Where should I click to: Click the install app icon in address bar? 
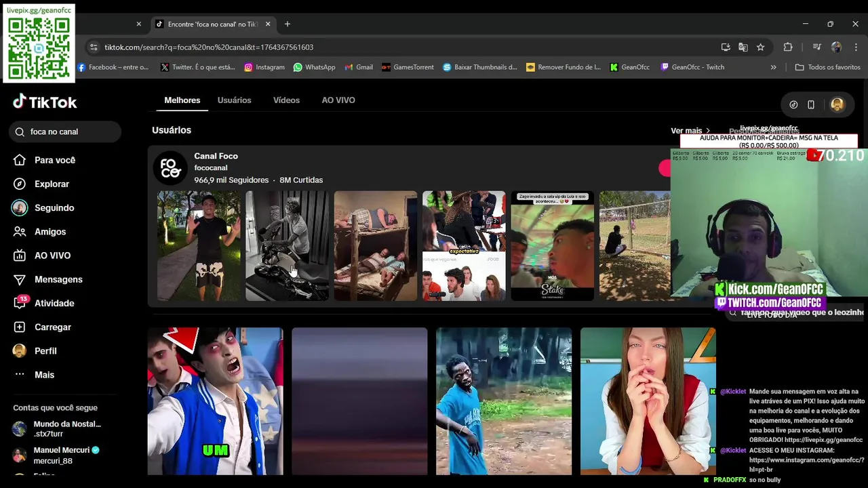(x=726, y=47)
